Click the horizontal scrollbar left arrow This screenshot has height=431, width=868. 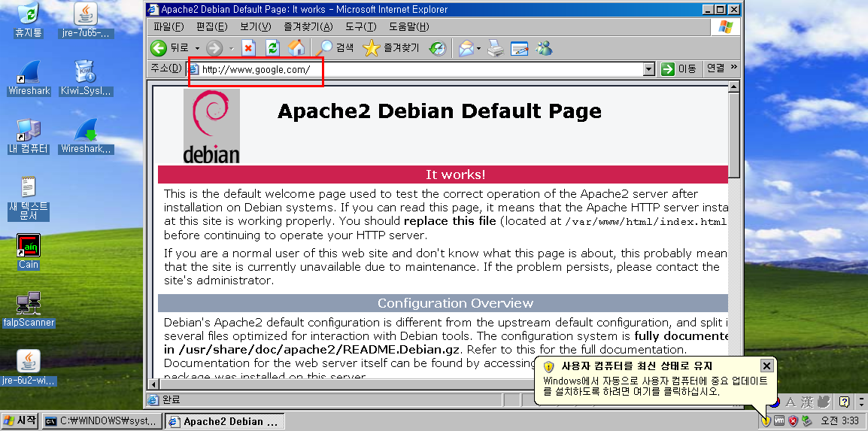tap(155, 384)
